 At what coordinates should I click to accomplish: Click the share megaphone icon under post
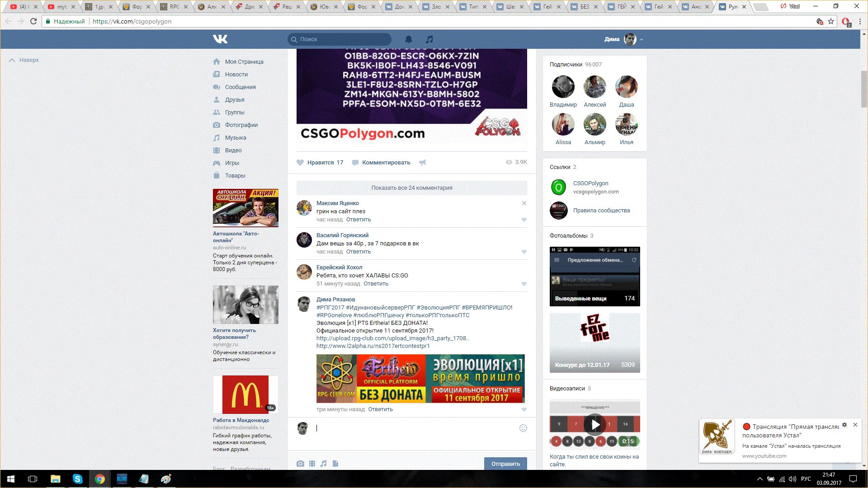click(x=422, y=163)
